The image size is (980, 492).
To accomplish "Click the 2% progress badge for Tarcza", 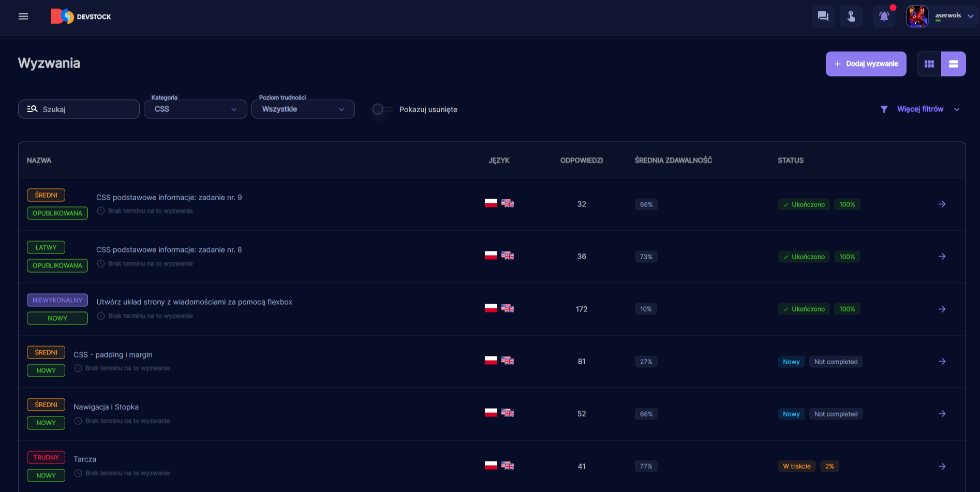I will click(x=829, y=467).
